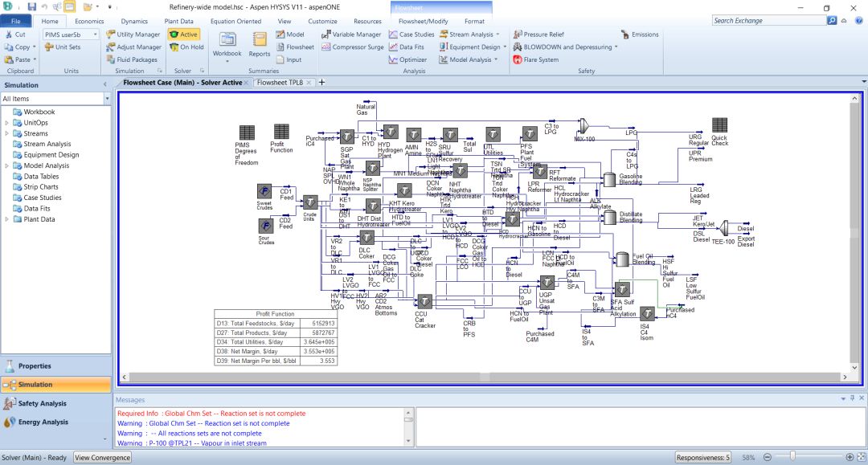Expand BLOWDOWN and Depressuring dropdown
This screenshot has width=868, height=465.
[x=616, y=47]
